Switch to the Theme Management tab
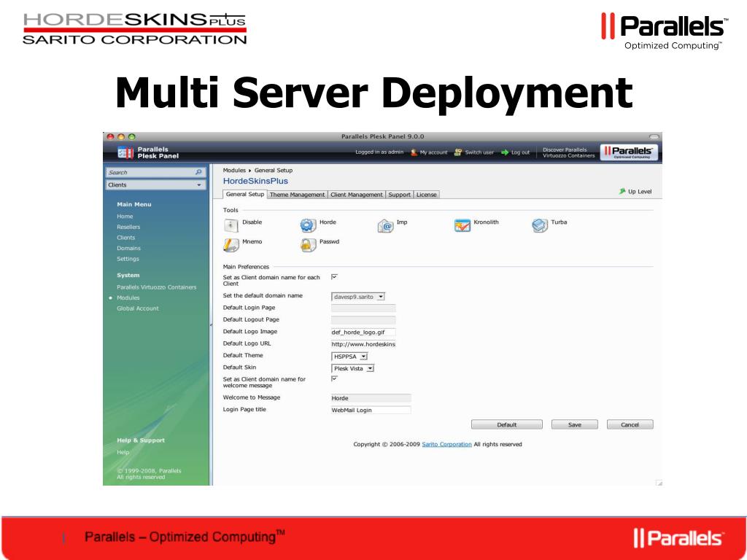The height and width of the screenshot is (560, 747). (298, 195)
